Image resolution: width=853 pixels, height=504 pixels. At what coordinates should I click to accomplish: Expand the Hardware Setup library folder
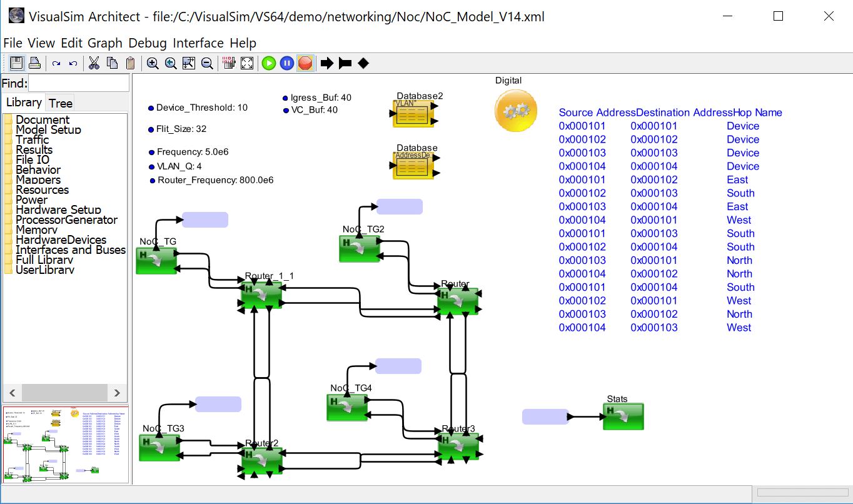(58, 210)
